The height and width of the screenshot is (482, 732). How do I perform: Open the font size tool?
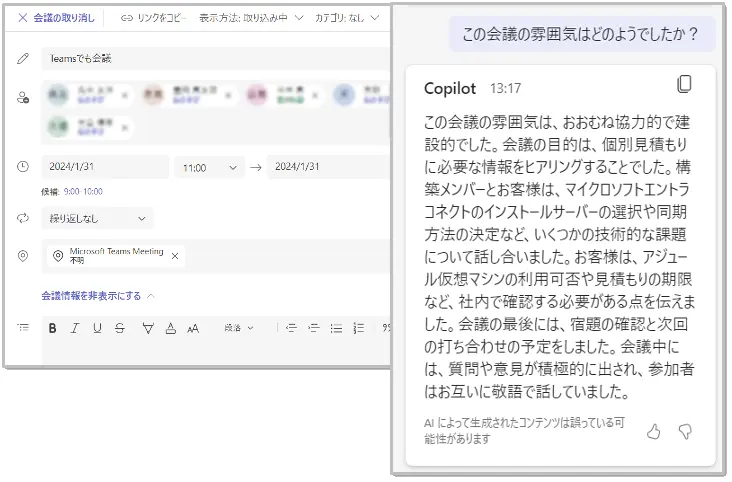click(193, 329)
